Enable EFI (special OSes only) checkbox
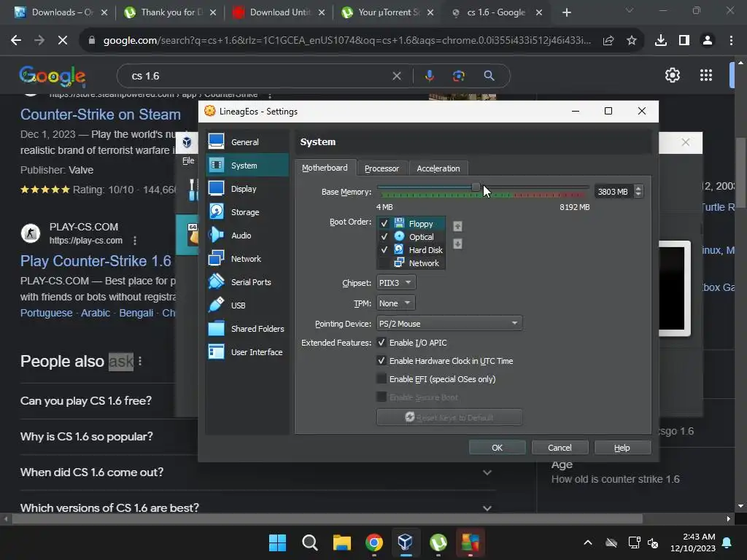This screenshot has height=560, width=747. pyautogui.click(x=381, y=379)
